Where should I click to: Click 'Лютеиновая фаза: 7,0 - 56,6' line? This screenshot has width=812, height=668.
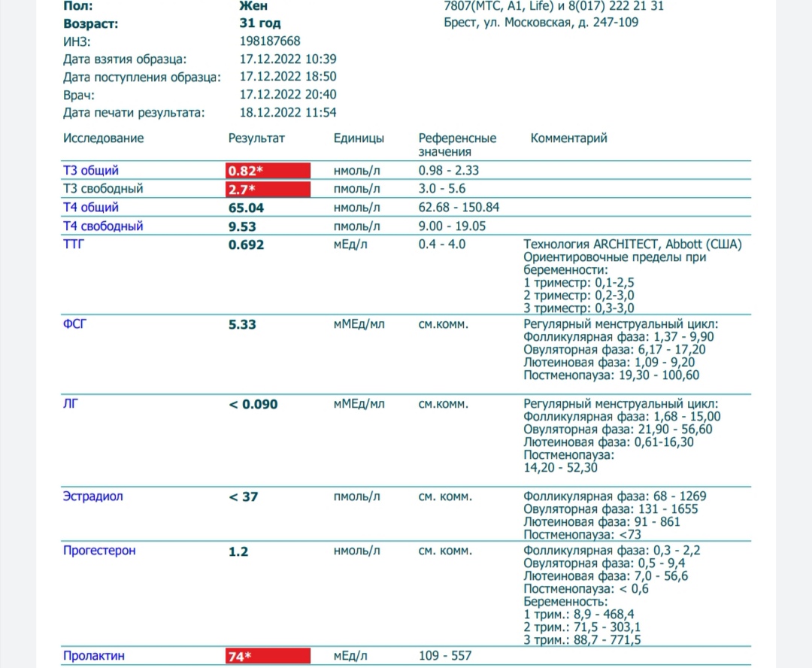(605, 576)
